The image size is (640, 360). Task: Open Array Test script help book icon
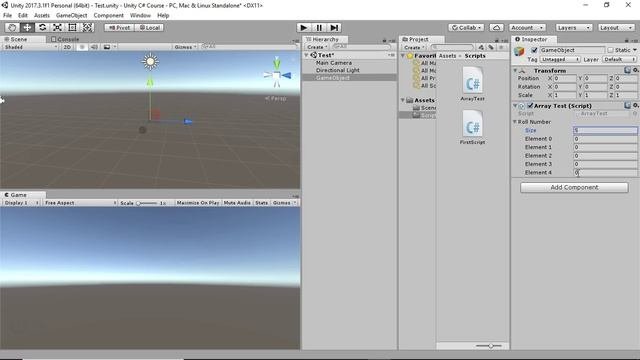coord(627,105)
